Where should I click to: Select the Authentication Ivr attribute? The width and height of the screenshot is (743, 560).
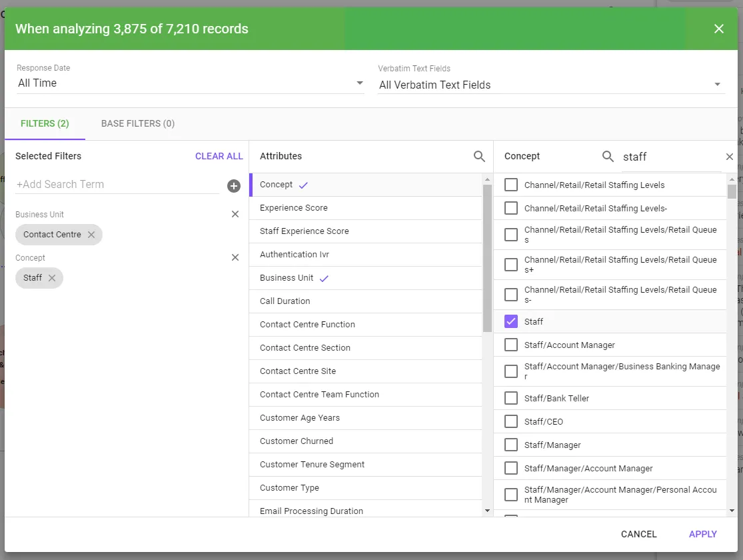[365, 255]
